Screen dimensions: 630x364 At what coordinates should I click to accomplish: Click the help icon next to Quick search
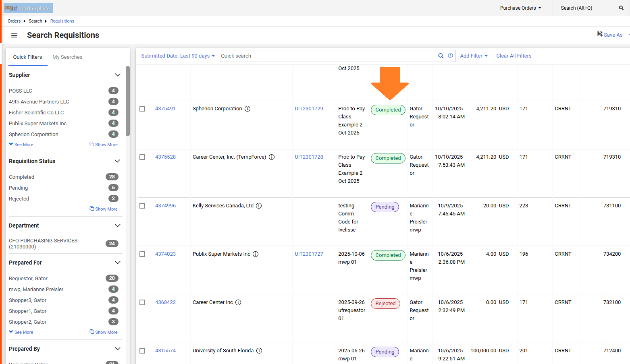coord(450,56)
